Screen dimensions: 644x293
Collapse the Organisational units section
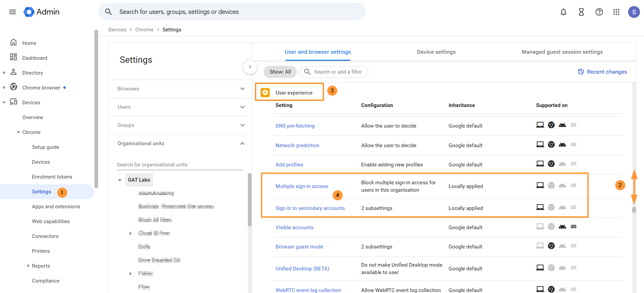pyautogui.click(x=242, y=143)
